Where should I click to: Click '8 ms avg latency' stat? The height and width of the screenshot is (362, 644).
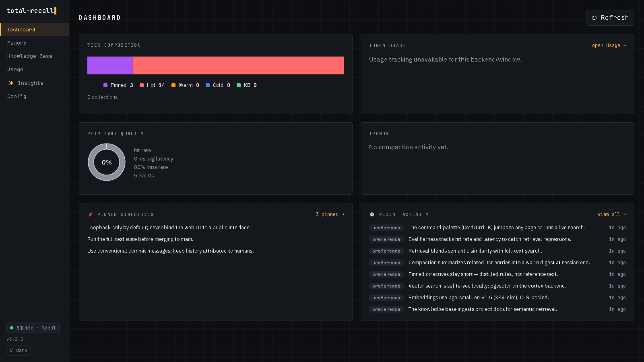154,159
